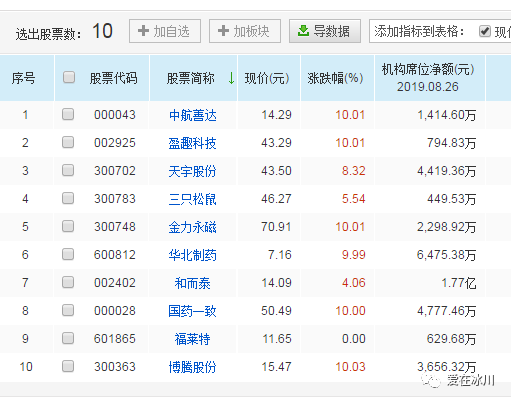Click stock code 601865

point(115,339)
